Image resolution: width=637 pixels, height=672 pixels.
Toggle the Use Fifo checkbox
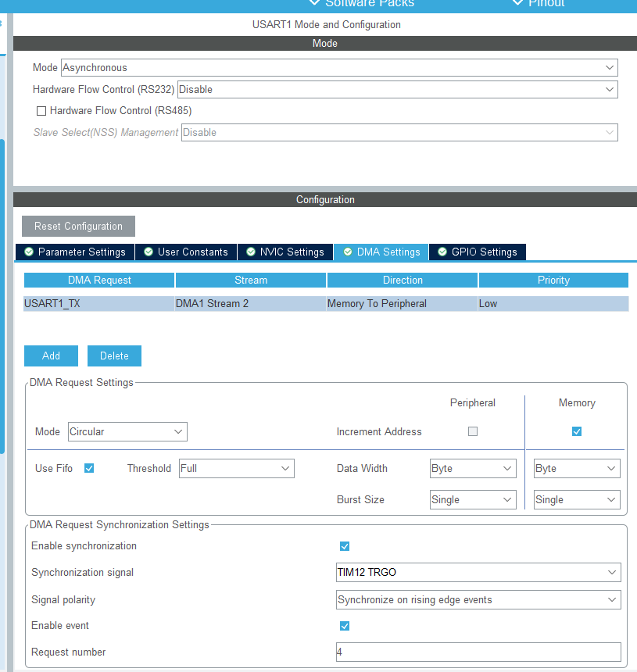[x=89, y=468]
